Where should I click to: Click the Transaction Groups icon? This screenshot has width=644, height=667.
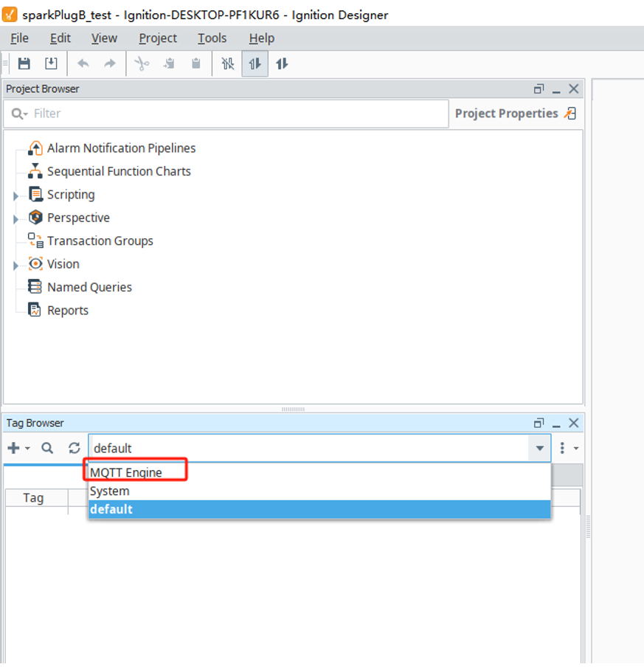35,241
